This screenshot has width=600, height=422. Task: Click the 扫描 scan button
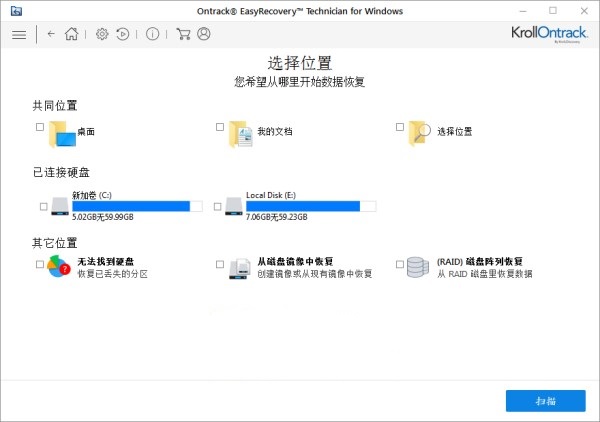pos(546,401)
